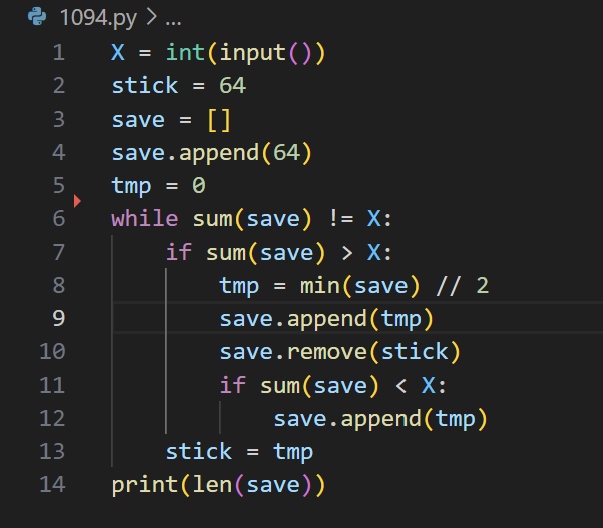
Task: Click the empty list brackets on line 3
Action: click(219, 120)
